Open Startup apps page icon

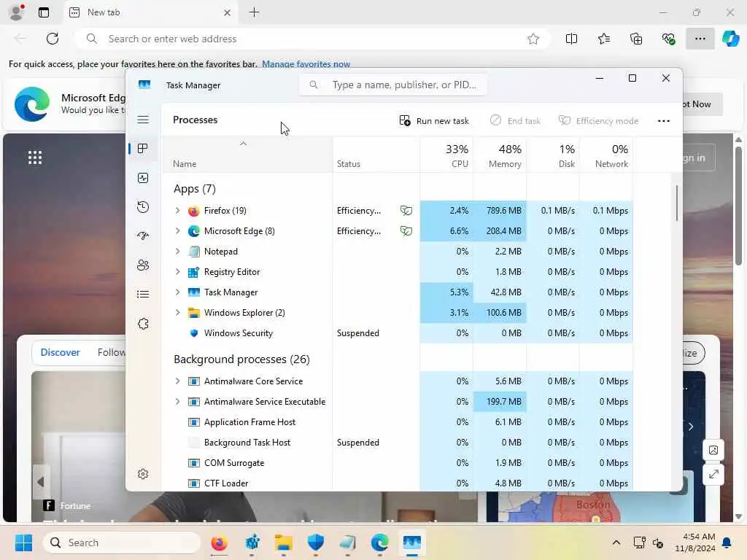(x=143, y=236)
